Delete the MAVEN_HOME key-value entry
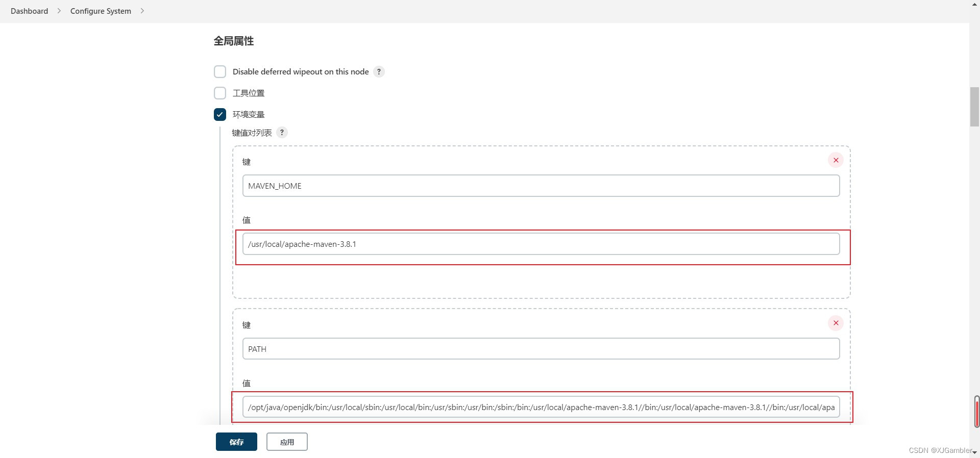Viewport: 980px width, 458px height. click(x=836, y=160)
